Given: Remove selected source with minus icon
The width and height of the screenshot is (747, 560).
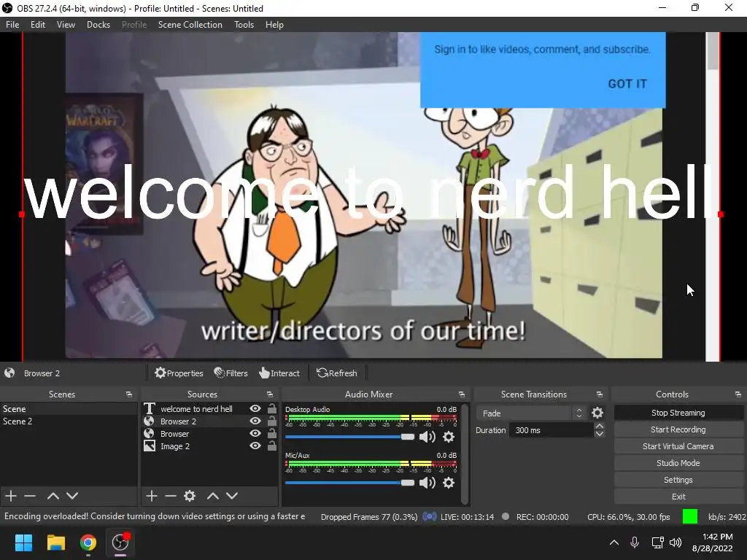Looking at the screenshot, I should [171, 496].
